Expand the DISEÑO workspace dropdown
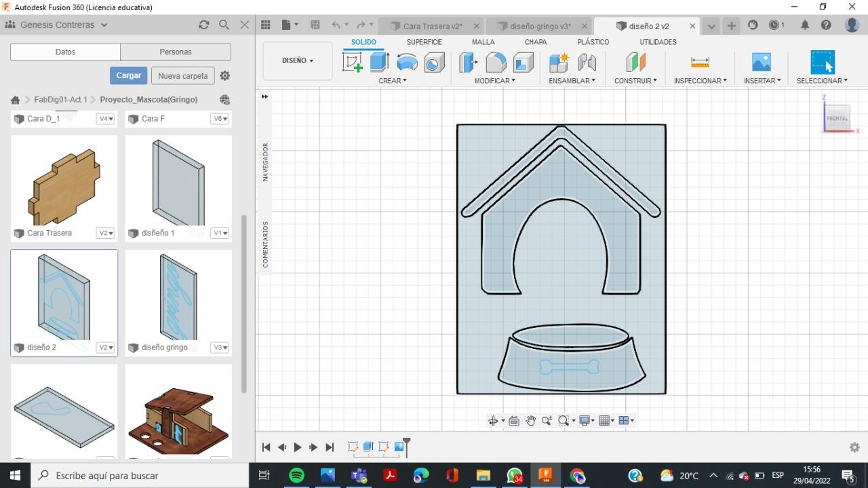Screen dimensions: 868x488 coord(298,61)
